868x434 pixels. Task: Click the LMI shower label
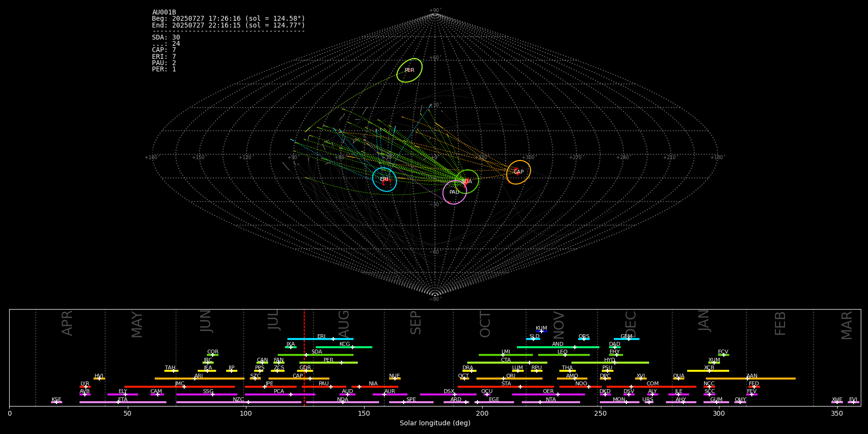point(506,352)
